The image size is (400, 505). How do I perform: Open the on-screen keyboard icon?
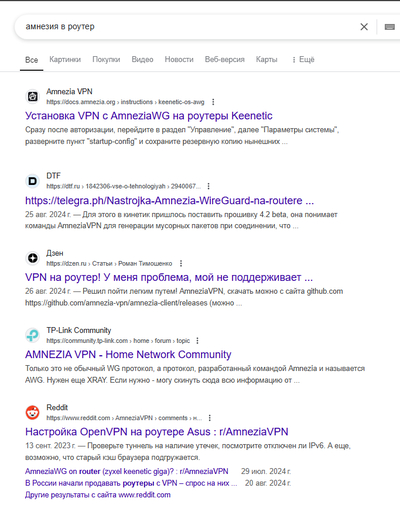pos(389,27)
